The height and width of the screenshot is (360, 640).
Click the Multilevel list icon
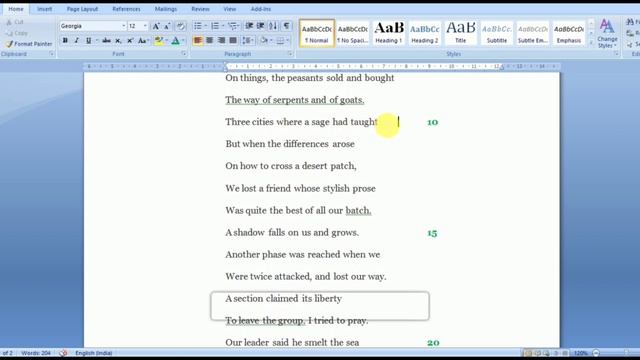pyautogui.click(x=232, y=26)
